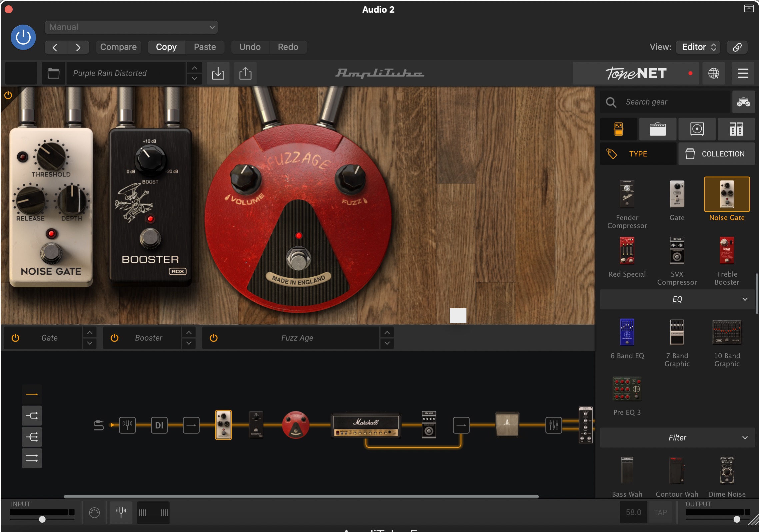Screen dimensions: 759x532
Task: Click the Fuzz Age VOLUME knob
Action: tap(246, 179)
